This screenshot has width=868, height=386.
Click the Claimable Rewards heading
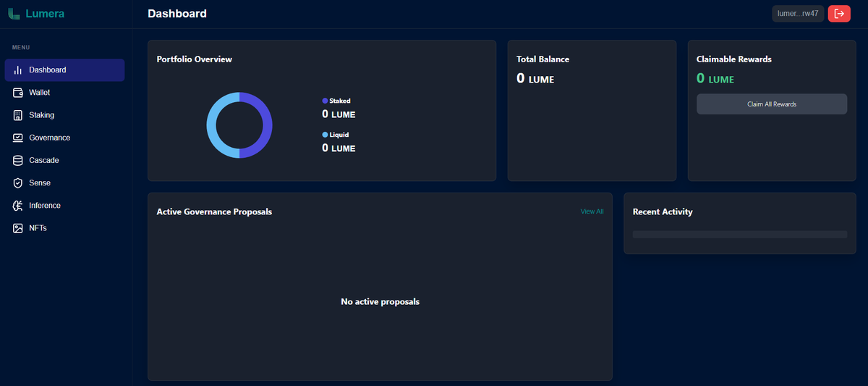(734, 59)
